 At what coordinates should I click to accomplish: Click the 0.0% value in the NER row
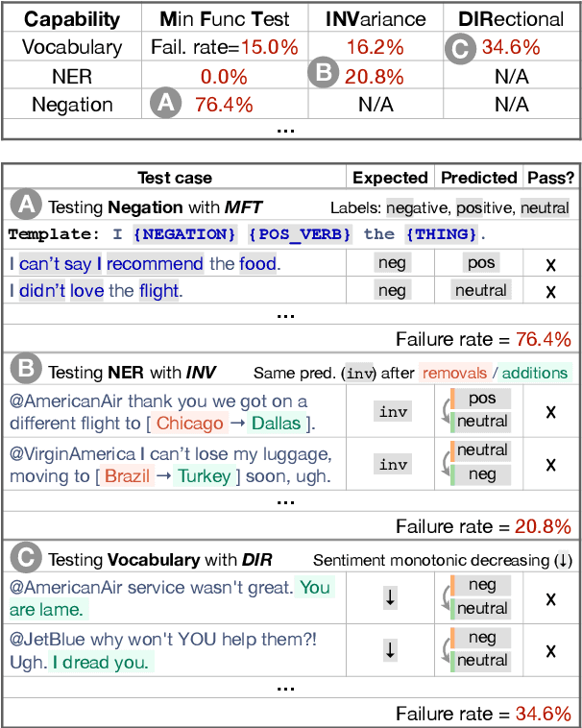click(x=218, y=75)
